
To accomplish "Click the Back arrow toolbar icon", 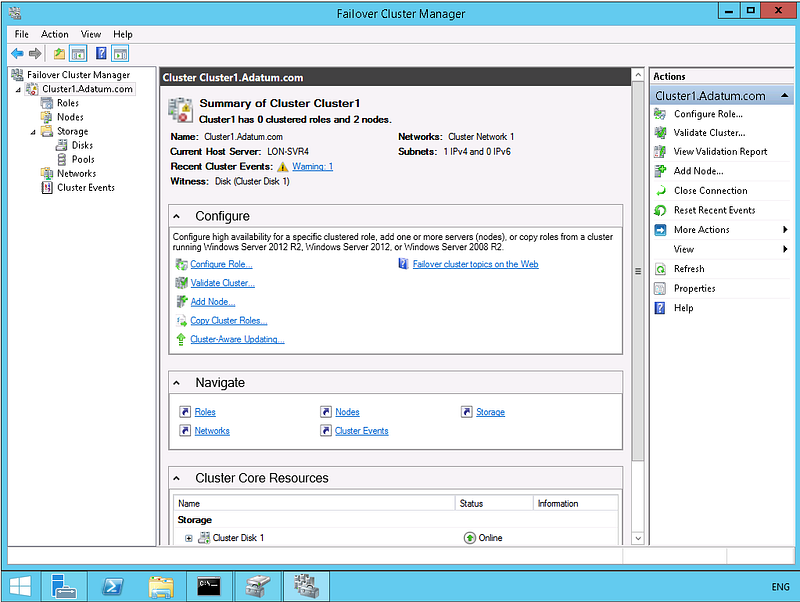I will point(17,53).
